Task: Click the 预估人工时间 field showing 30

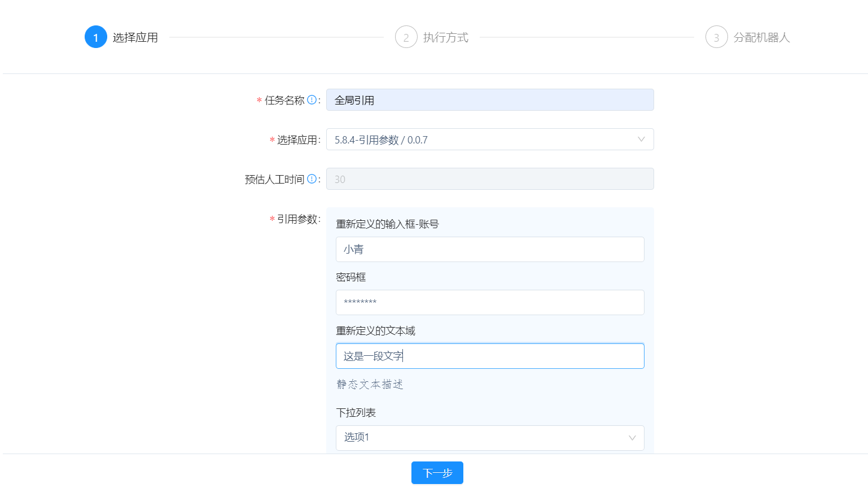Action: (489, 179)
